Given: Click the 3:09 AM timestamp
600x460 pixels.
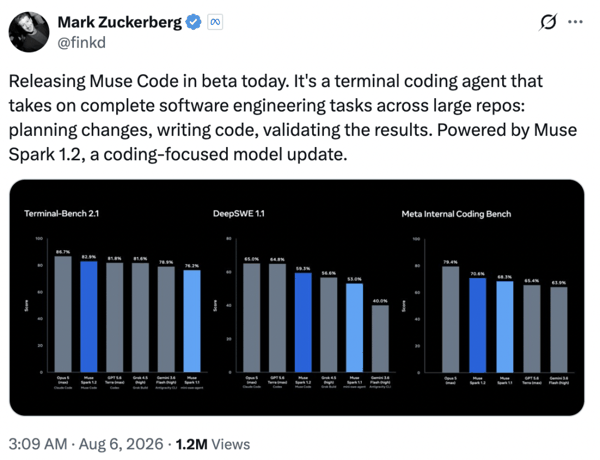Looking at the screenshot, I should 38,444.
